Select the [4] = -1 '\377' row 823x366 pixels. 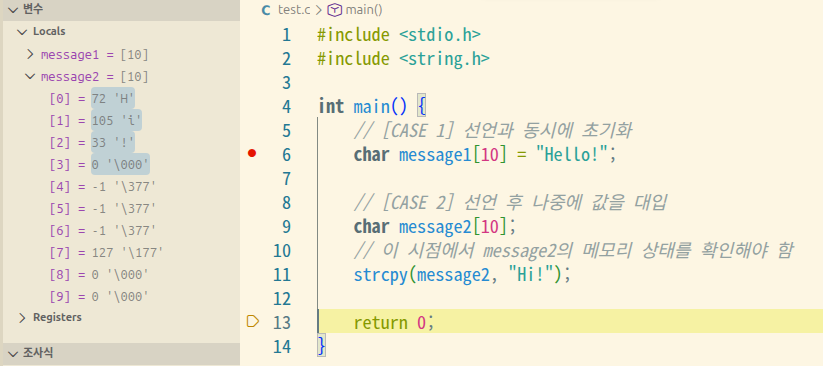121,187
